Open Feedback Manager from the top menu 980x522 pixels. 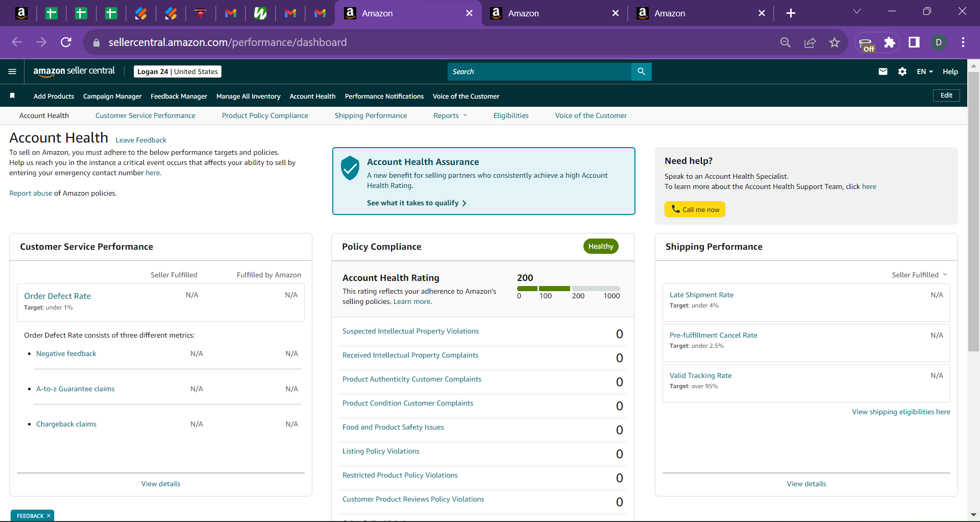point(179,96)
